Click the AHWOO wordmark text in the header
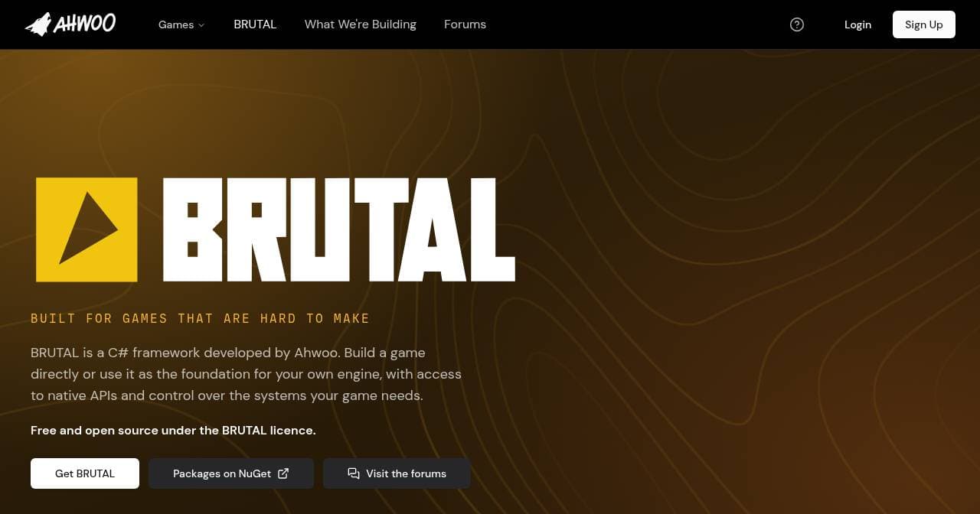Image resolution: width=980 pixels, height=514 pixels. [84, 24]
